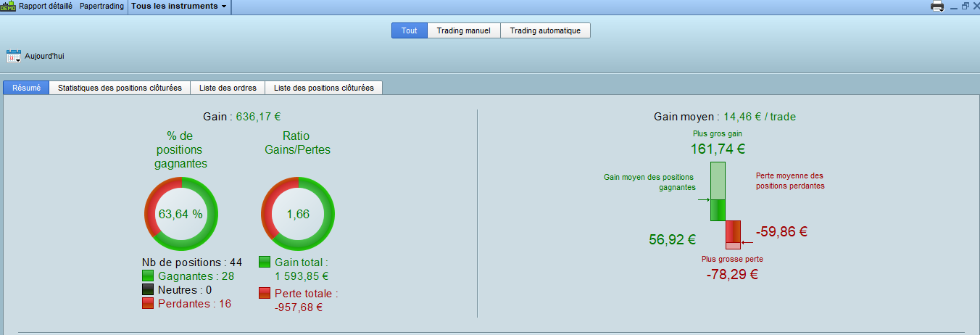Click the 56,92 € average gain value
980x335 pixels.
tap(673, 239)
